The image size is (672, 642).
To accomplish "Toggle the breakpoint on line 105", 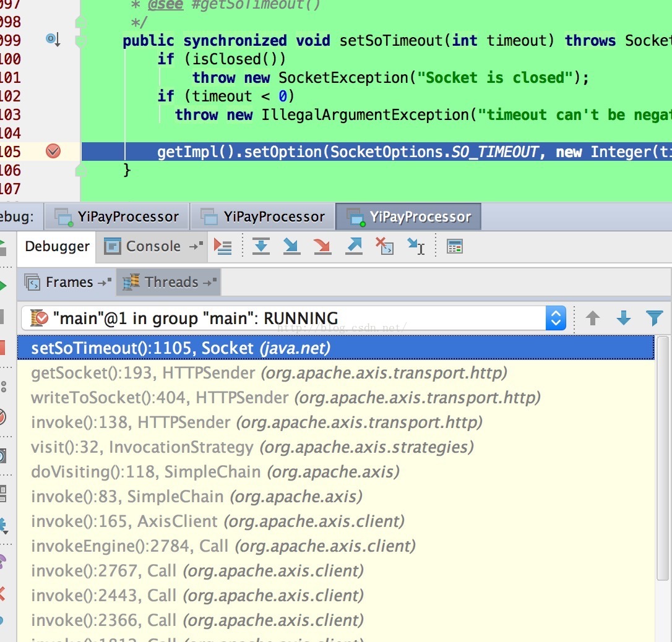I will [x=53, y=151].
